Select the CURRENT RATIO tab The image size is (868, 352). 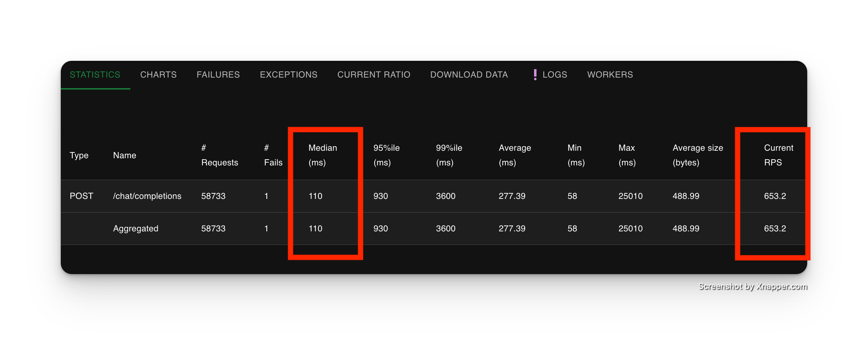(374, 75)
